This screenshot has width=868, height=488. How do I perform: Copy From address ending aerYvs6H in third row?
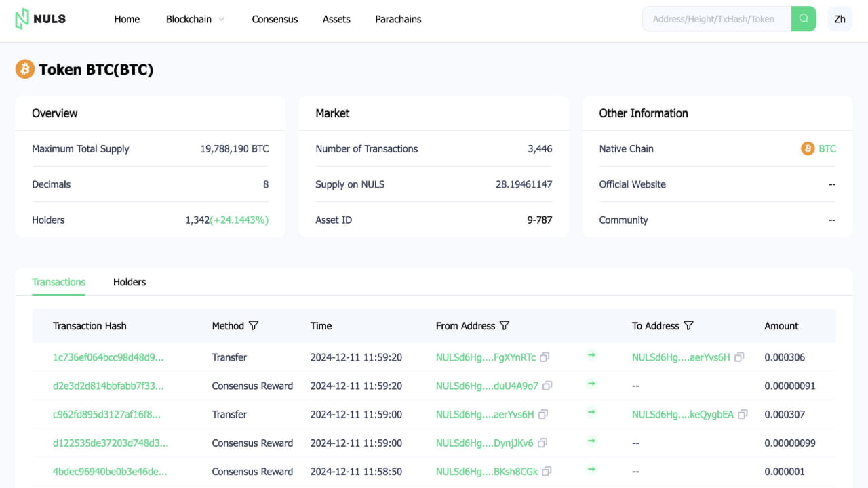pos(543,414)
